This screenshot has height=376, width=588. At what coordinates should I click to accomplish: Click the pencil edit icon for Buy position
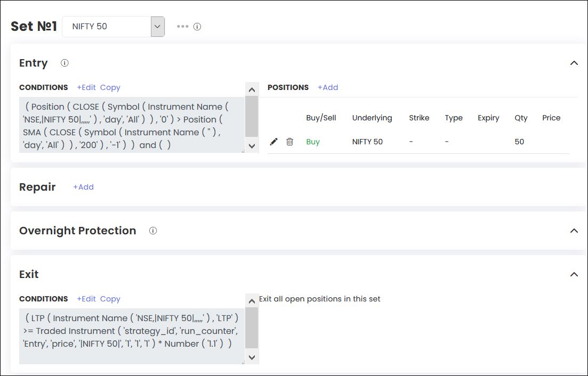tap(273, 142)
